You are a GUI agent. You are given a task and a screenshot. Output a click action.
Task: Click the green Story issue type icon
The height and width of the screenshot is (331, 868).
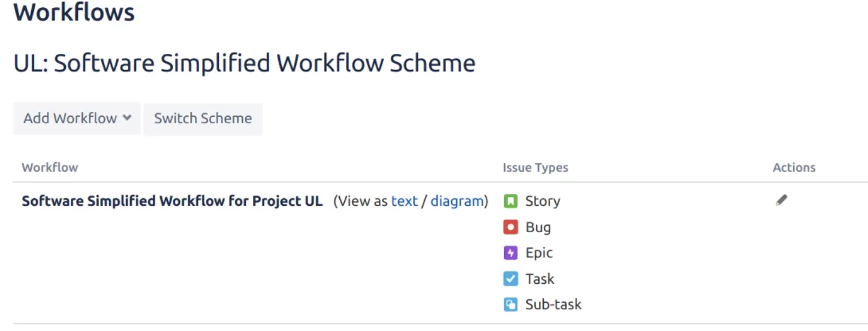(x=510, y=201)
